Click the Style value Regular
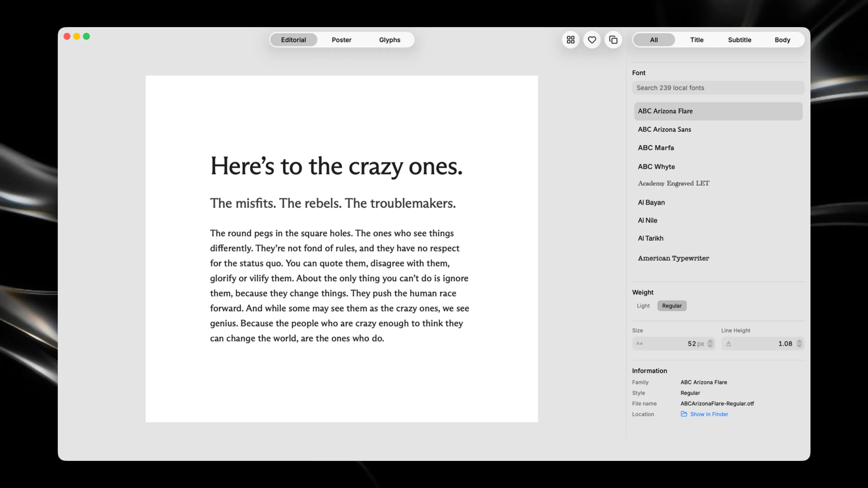 [690, 393]
